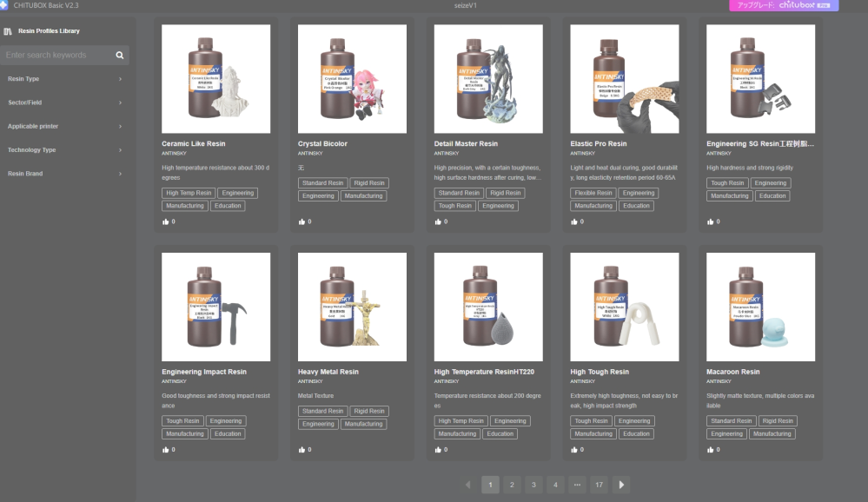Like the Elastic Pro Resin card
The width and height of the screenshot is (868, 502).
tap(573, 222)
